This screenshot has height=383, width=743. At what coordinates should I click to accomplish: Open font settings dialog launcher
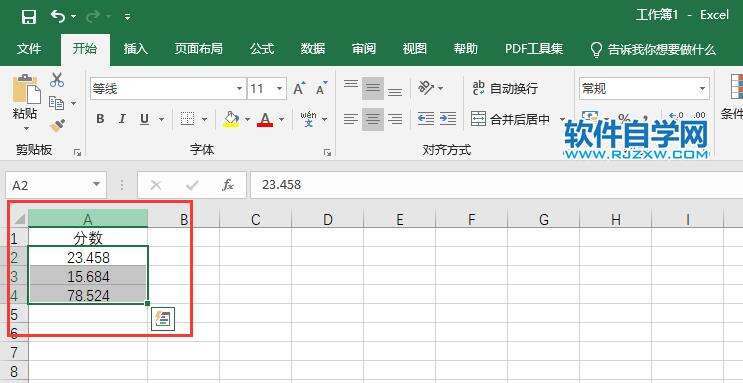[327, 153]
